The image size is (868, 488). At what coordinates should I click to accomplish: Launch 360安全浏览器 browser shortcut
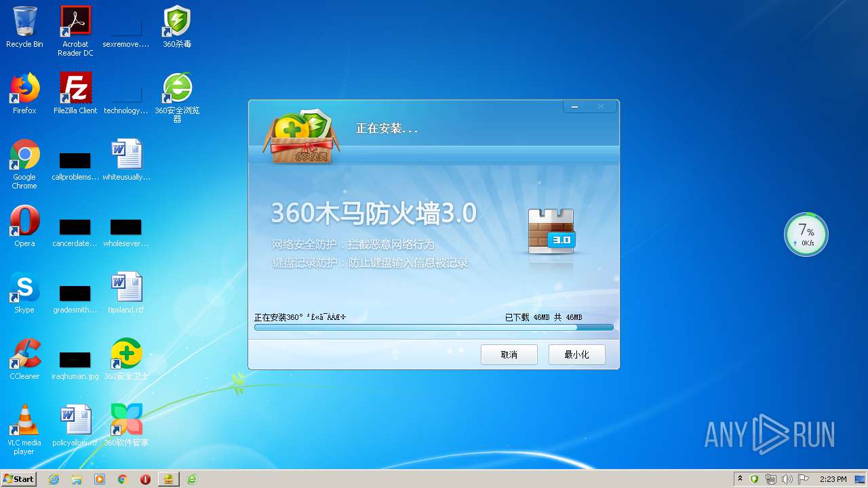[x=177, y=98]
